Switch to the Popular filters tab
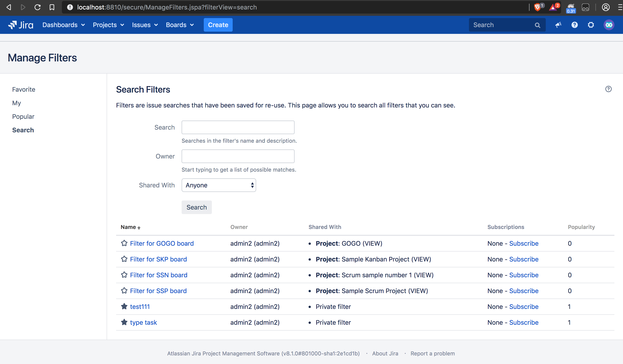623x364 pixels. (x=23, y=116)
